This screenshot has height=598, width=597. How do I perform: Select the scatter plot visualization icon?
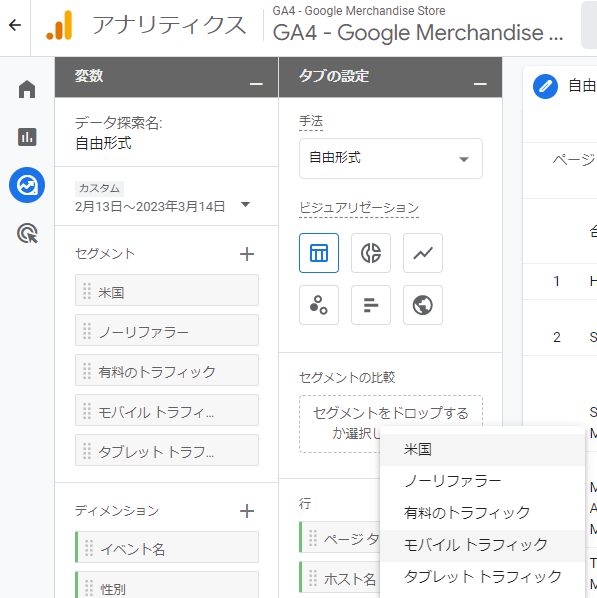[x=319, y=305]
